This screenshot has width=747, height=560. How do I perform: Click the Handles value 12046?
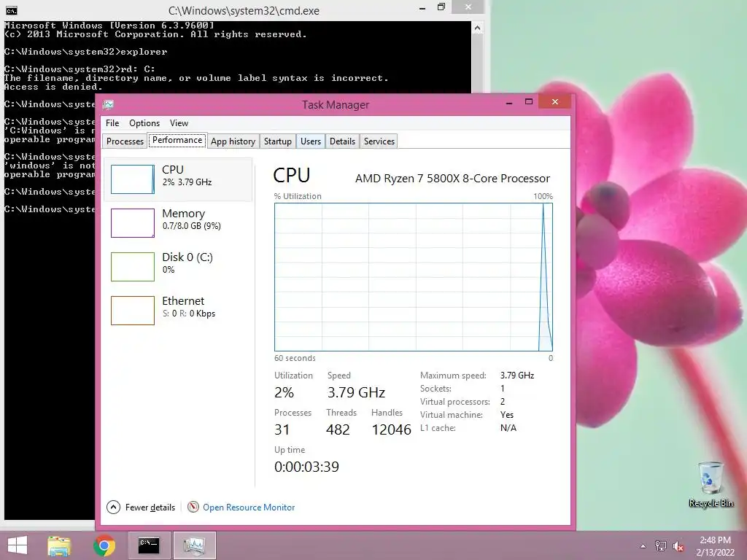coord(391,429)
